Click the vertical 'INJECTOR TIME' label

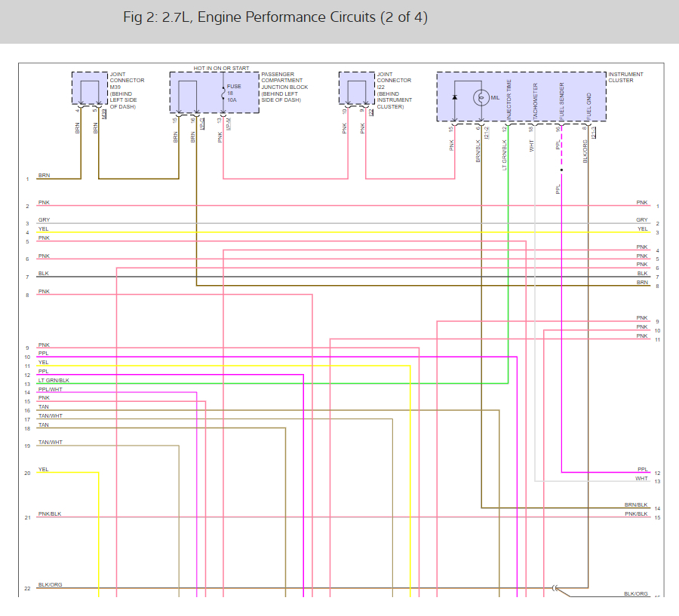[x=509, y=100]
